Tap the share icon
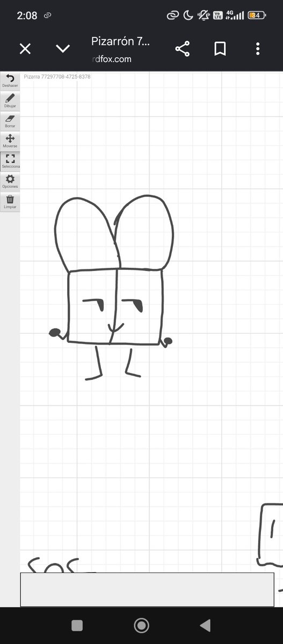283x644 pixels. tap(183, 49)
